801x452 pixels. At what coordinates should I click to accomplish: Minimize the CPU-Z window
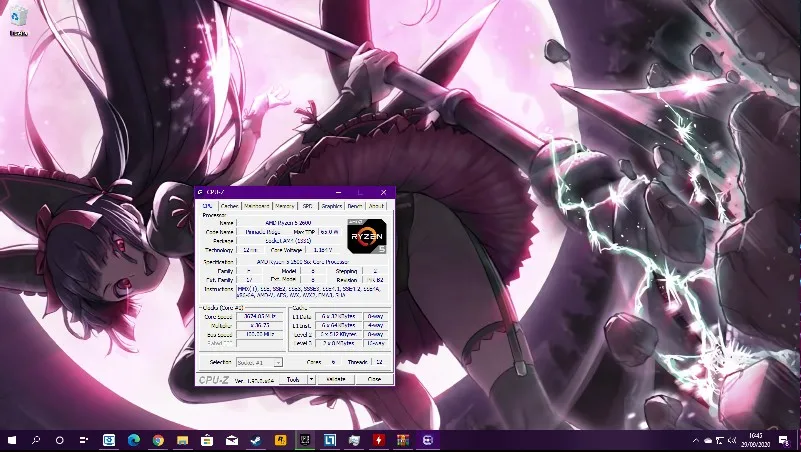338,192
